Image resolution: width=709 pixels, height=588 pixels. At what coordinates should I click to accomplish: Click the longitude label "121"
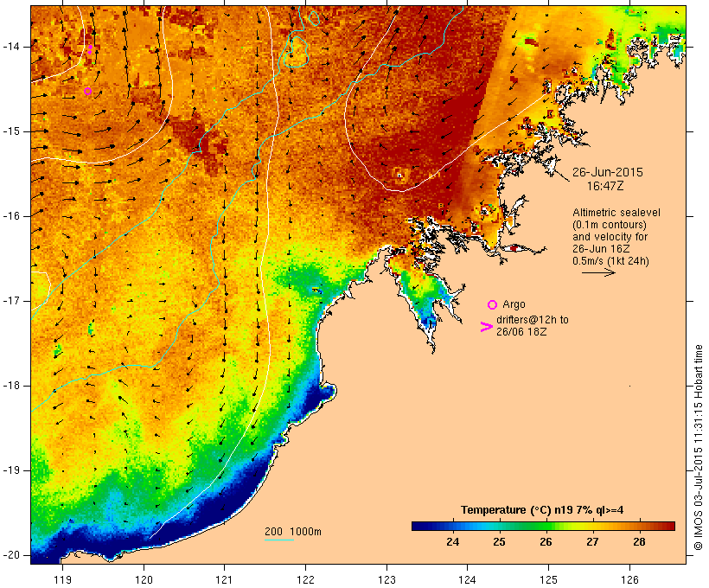click(x=224, y=580)
